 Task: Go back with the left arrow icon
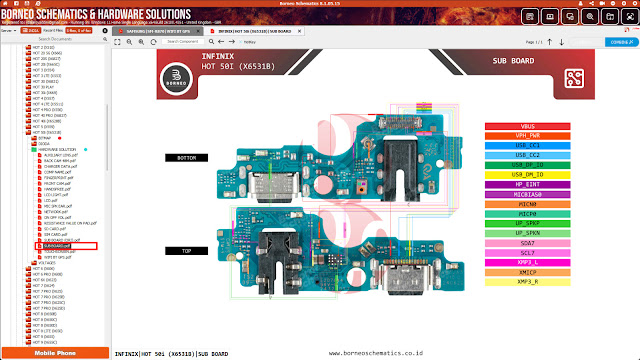(221, 42)
